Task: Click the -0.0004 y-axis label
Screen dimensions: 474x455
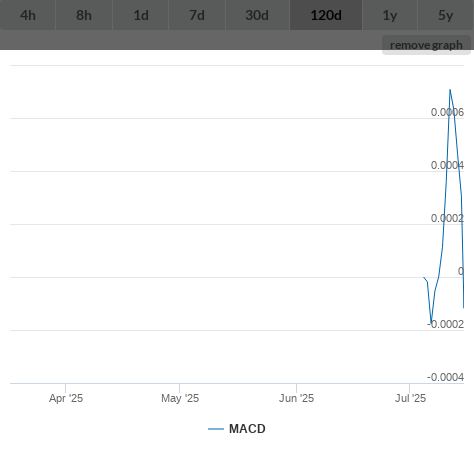Action: 445,377
